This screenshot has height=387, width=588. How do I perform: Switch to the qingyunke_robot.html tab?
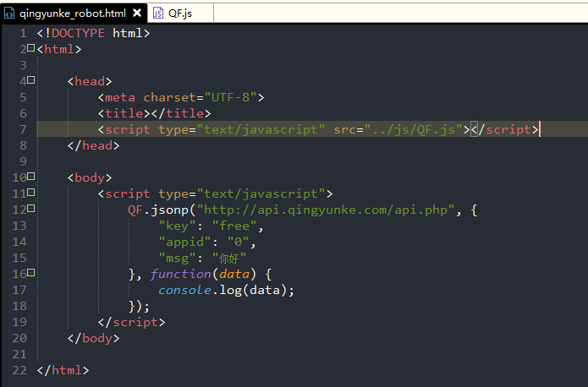(x=74, y=14)
